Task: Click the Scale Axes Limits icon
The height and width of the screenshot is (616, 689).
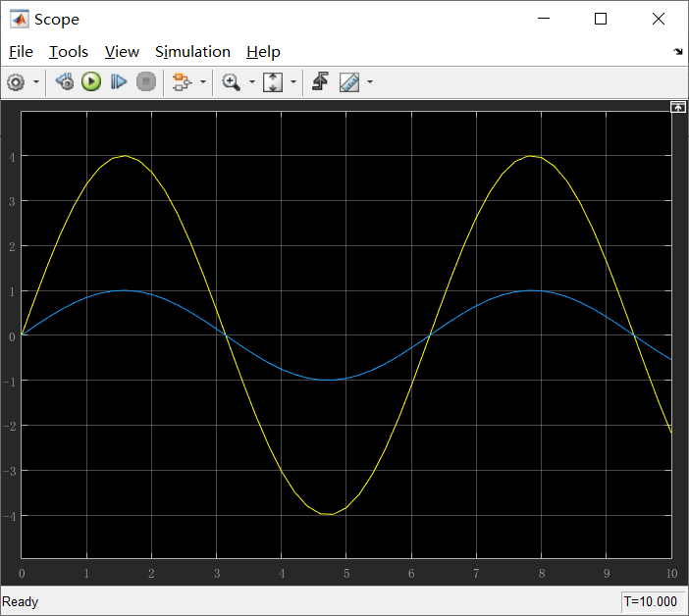Action: pos(273,82)
